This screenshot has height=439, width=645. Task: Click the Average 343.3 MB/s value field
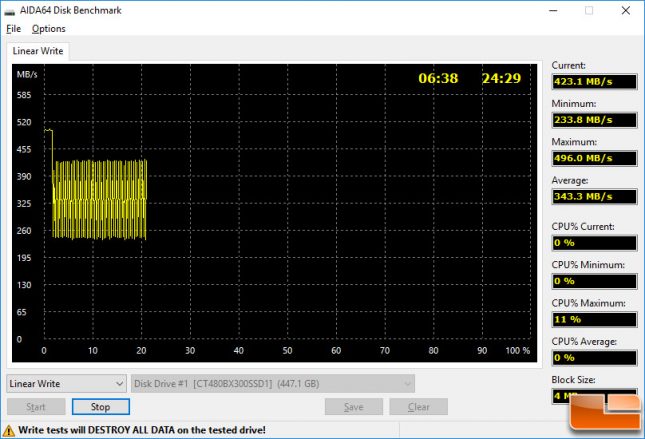pyautogui.click(x=594, y=196)
